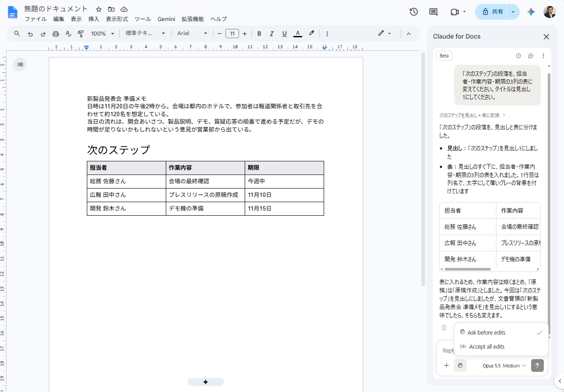Open the comments panel icon

coord(433,12)
